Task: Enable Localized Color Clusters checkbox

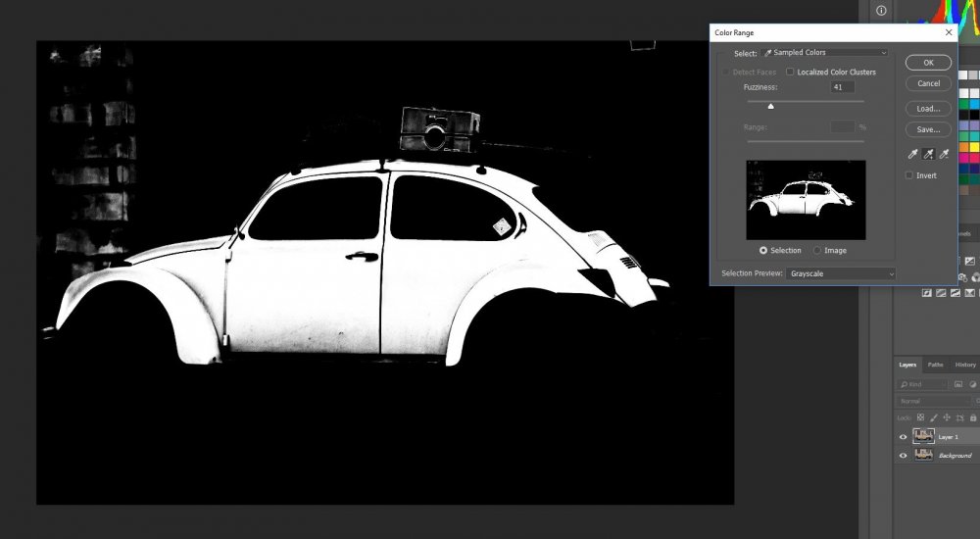Action: [x=790, y=72]
